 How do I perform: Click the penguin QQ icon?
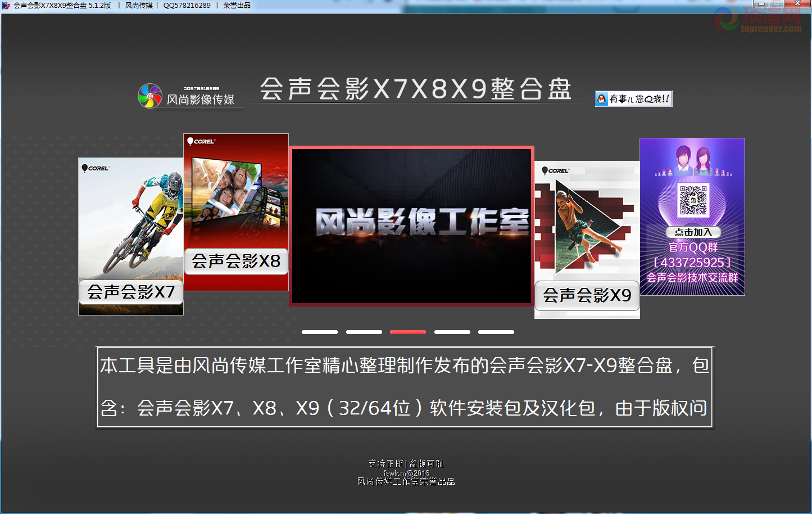pyautogui.click(x=602, y=99)
